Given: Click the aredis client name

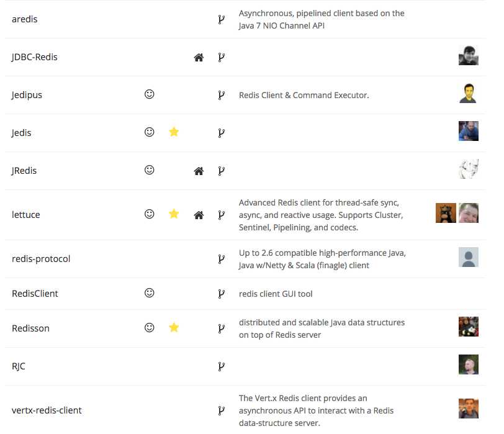Looking at the screenshot, I should click(24, 19).
